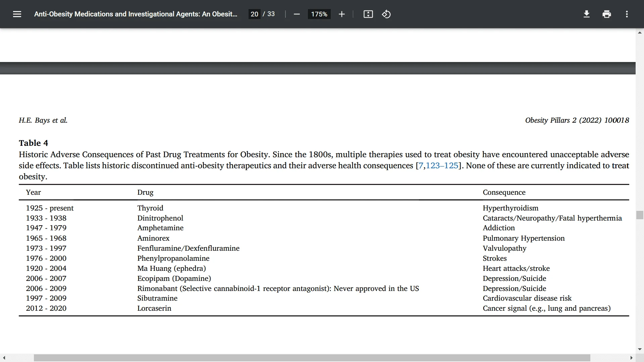Screen dimensions: 644x362
Task: Click the 'Consequence' column header
Action: pyautogui.click(x=504, y=192)
